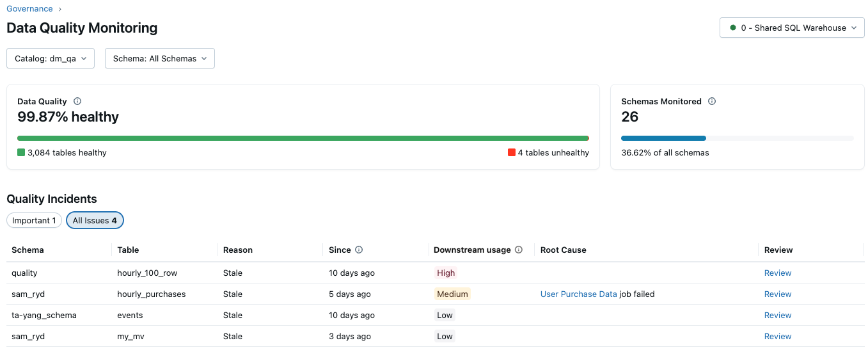Click info icon next to Since column
The image size is (868, 352).
[359, 250]
